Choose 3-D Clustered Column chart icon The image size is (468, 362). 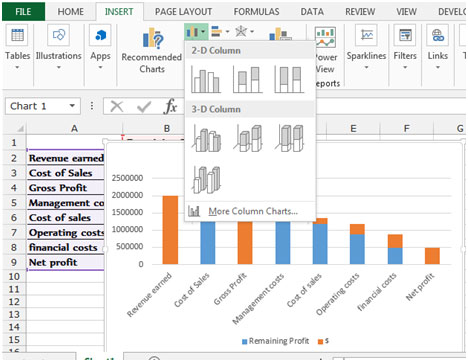coord(206,138)
